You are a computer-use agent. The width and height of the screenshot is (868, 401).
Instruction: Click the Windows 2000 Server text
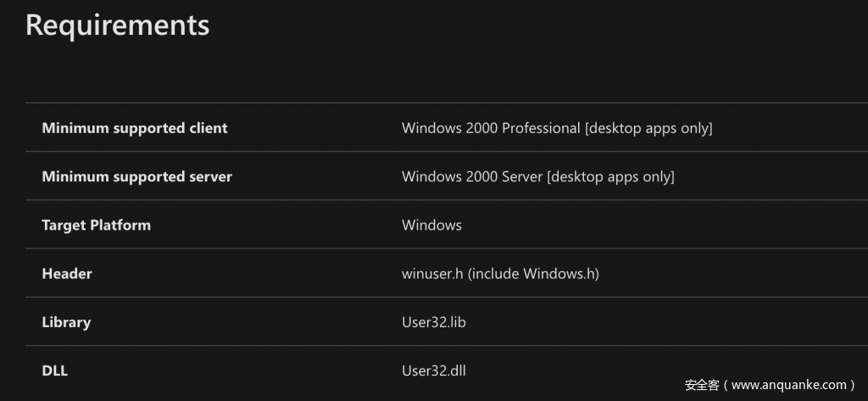472,176
